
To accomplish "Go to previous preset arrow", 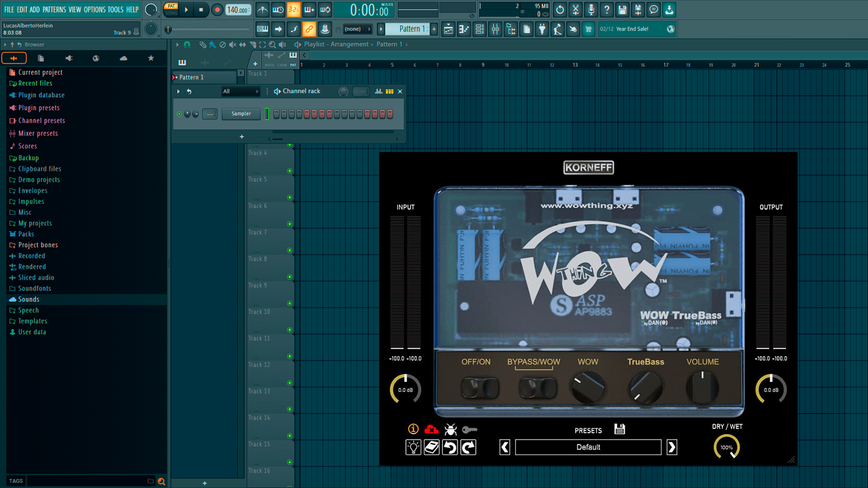I will tap(505, 447).
